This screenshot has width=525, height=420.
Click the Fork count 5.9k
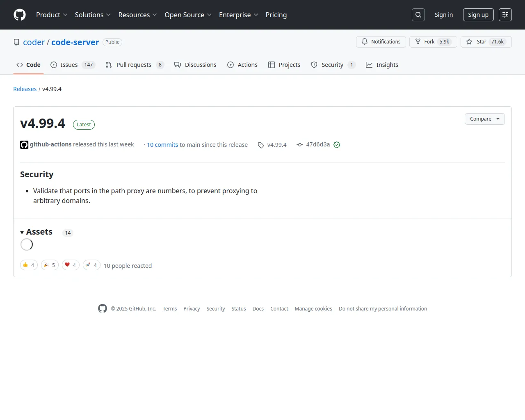point(444,42)
